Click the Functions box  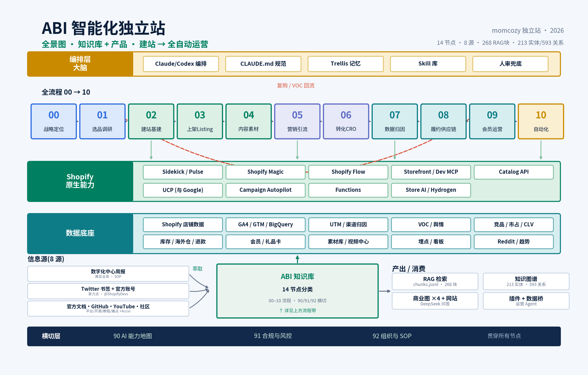(348, 190)
